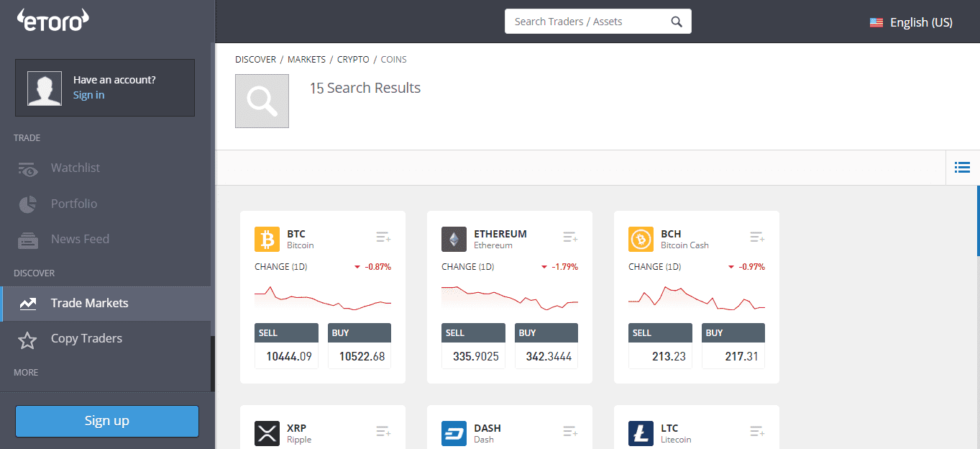Image resolution: width=980 pixels, height=449 pixels.
Task: Click the search magnifier icon
Action: click(674, 21)
